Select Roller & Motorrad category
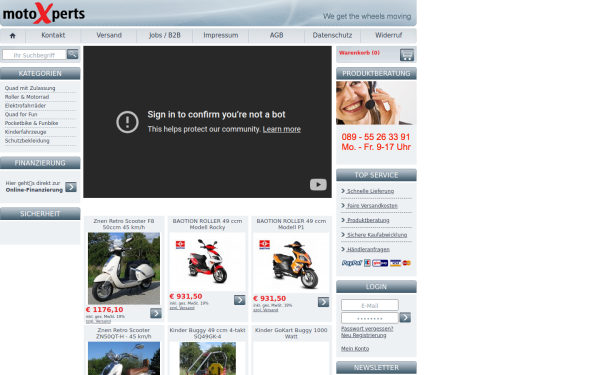The image size is (600, 375). click(x=27, y=97)
